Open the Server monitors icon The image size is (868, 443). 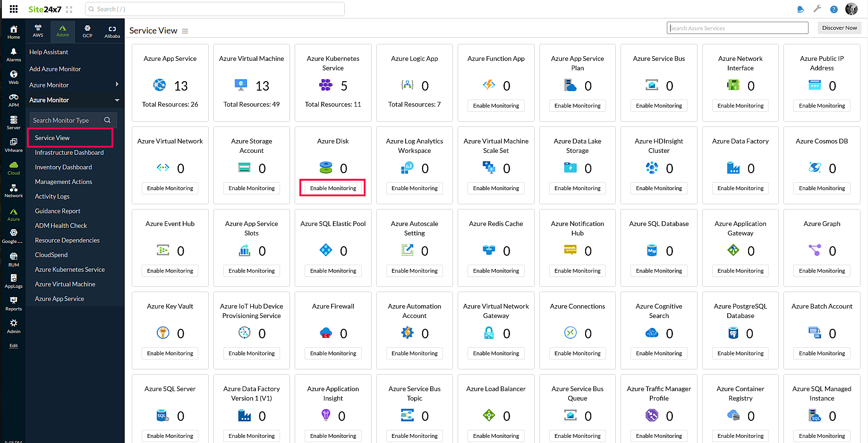[13, 122]
